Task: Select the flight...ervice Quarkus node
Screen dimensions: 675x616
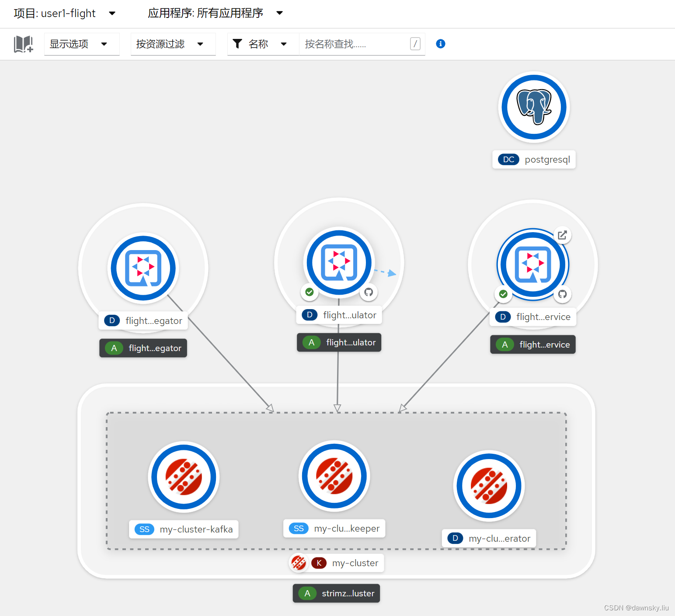Action: tap(533, 264)
